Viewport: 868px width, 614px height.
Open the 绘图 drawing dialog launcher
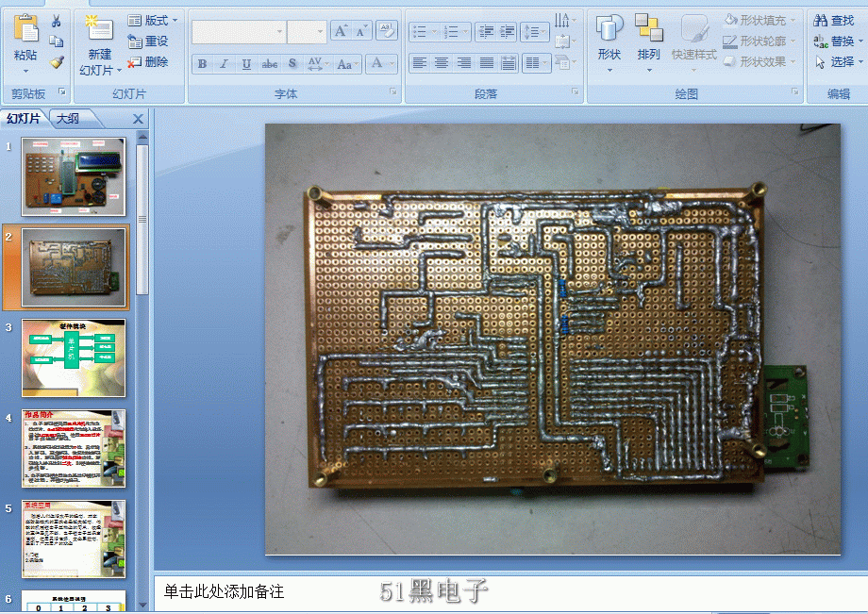click(x=795, y=91)
